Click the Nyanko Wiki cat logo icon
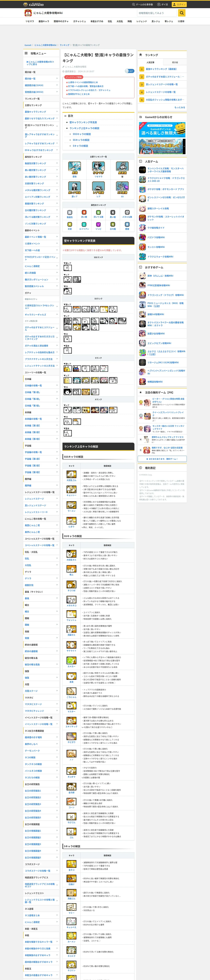Screen dimensions: 210x980 click(x=28, y=13)
